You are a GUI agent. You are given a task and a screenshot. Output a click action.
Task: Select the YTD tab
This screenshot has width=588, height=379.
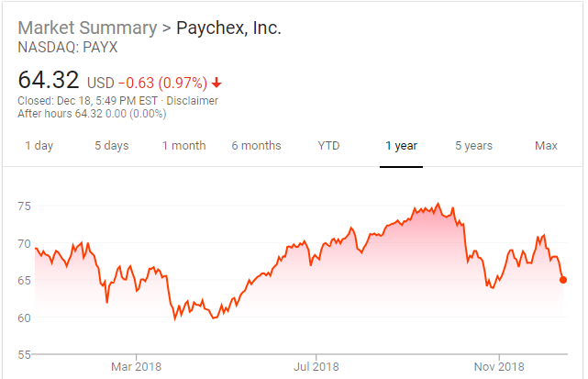coord(328,146)
